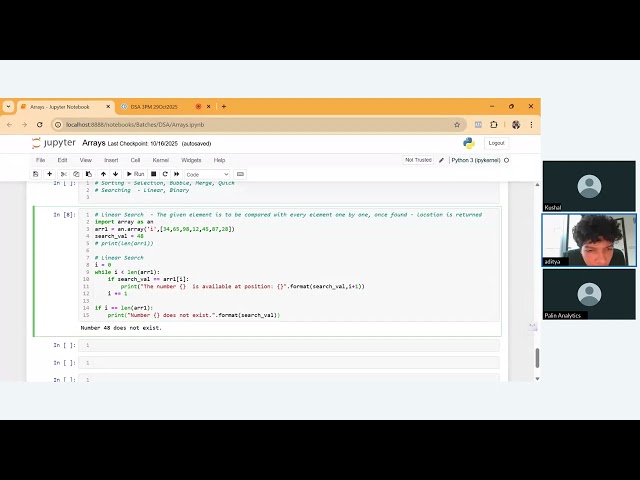Open the Cell menu

[135, 160]
